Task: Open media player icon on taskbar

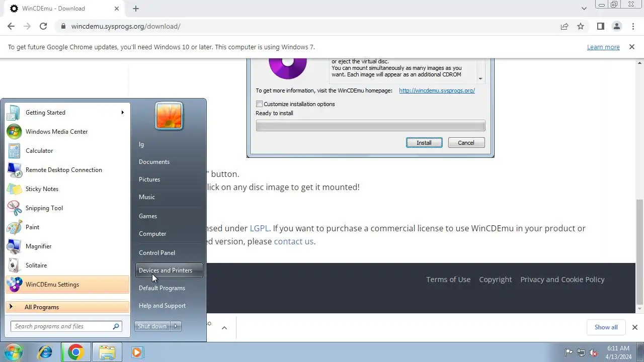Action: 137,352
